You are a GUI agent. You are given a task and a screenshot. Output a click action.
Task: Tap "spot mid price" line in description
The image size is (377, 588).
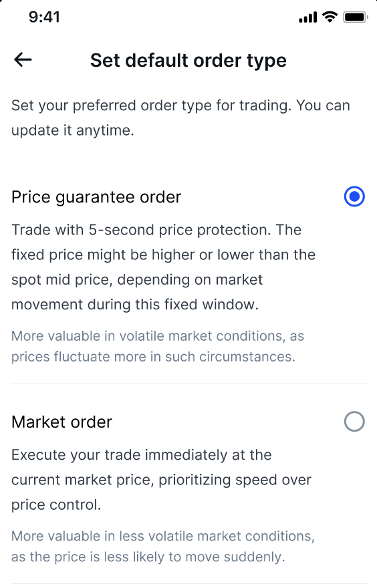(x=137, y=280)
